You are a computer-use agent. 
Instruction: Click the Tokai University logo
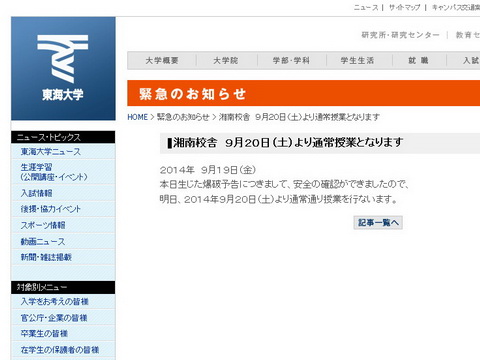click(63, 68)
